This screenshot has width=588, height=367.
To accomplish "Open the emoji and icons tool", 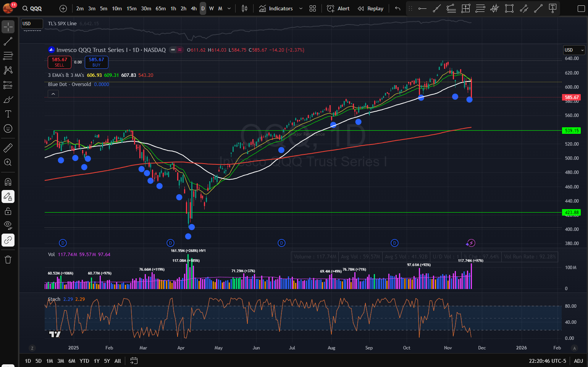I will coord(8,128).
